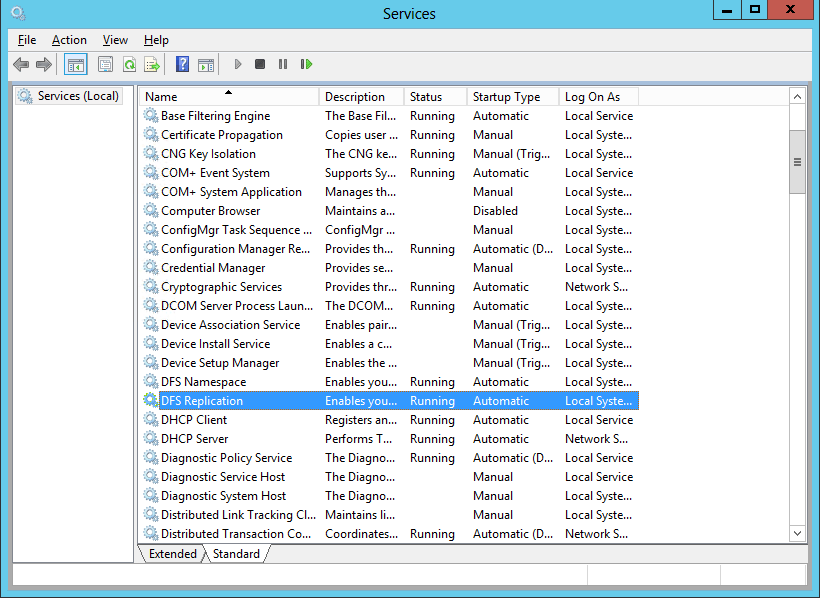
Task: Click the Forward arrow toolbar icon
Action: click(44, 64)
